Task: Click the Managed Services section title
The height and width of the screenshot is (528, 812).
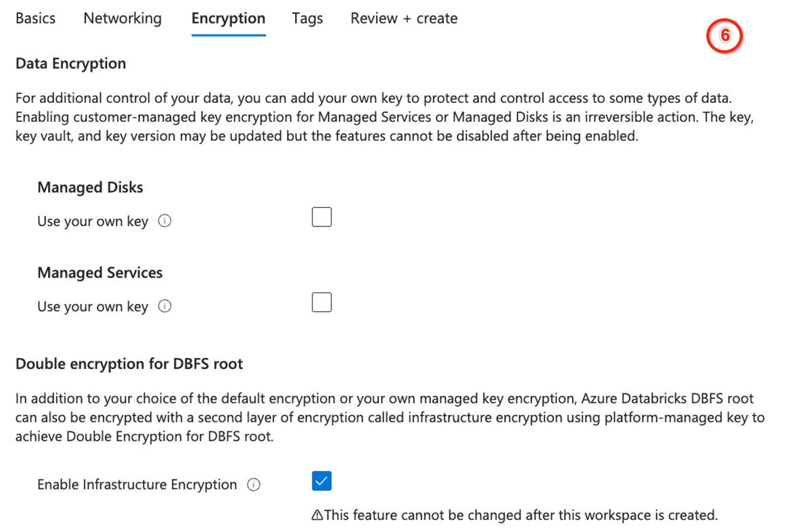Action: click(x=99, y=273)
